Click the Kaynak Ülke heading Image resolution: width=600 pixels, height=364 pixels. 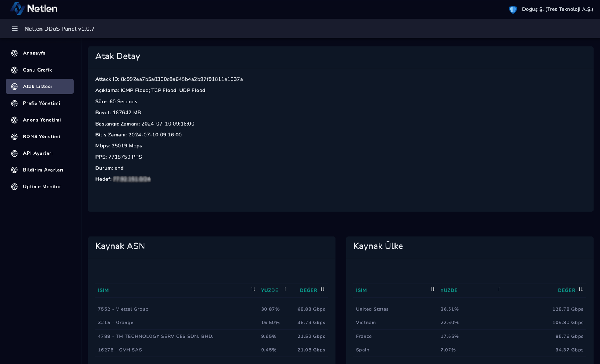[x=378, y=246]
